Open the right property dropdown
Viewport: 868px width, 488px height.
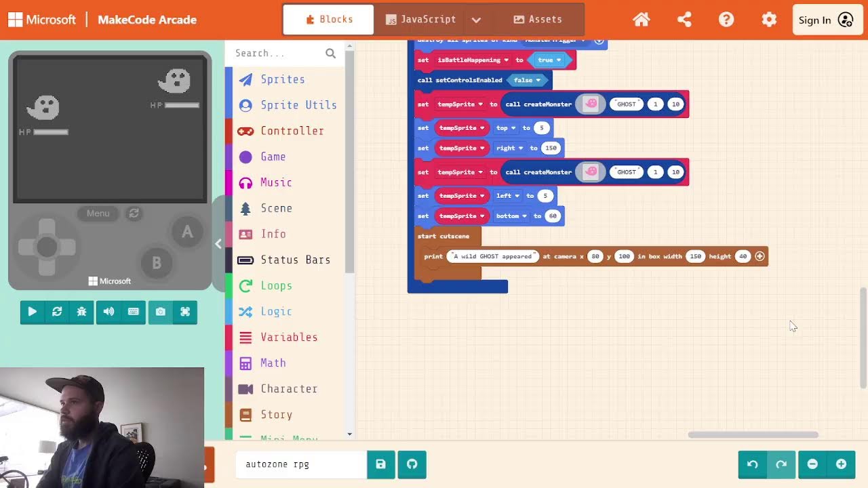click(509, 148)
